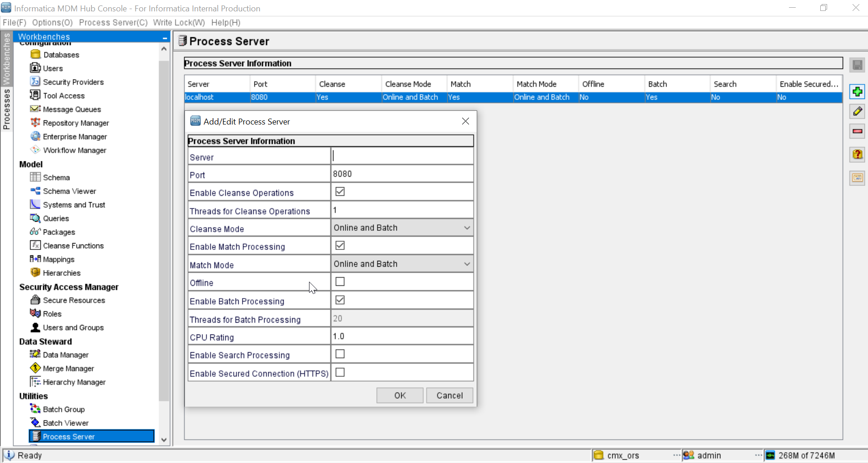Image resolution: width=868 pixels, height=463 pixels.
Task: Open Systems and Trust icon
Action: 35,204
